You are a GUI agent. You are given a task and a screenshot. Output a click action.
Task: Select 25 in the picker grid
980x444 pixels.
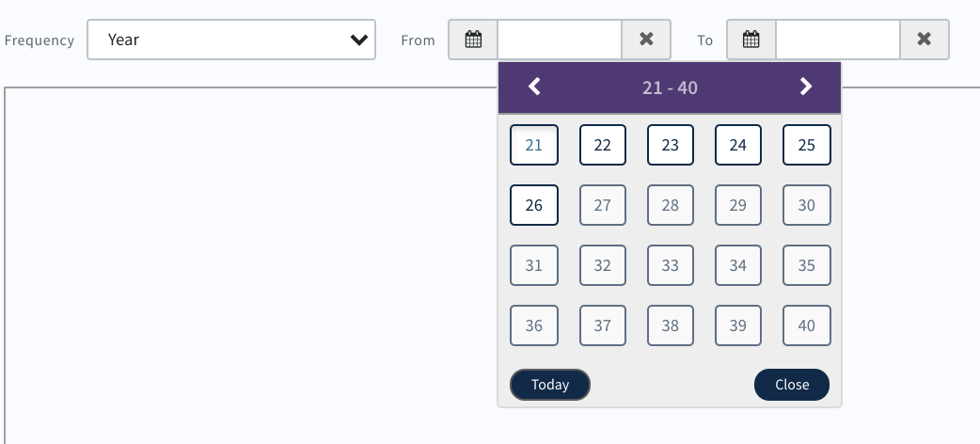pos(807,145)
